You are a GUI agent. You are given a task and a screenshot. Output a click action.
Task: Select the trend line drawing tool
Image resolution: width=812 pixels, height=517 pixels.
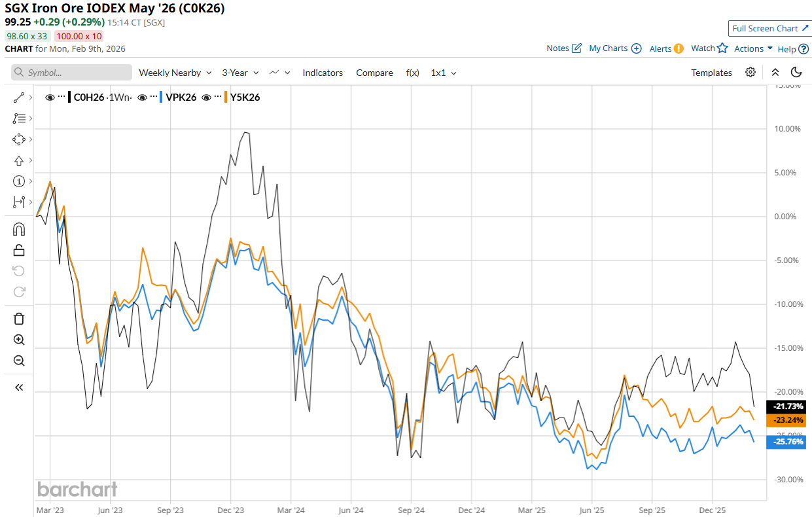[18, 98]
